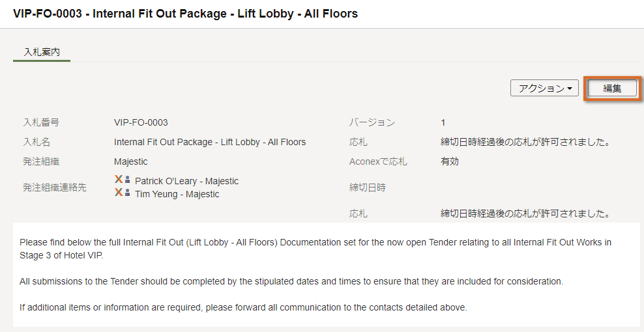Open the アクション dropdown menu

(544, 89)
